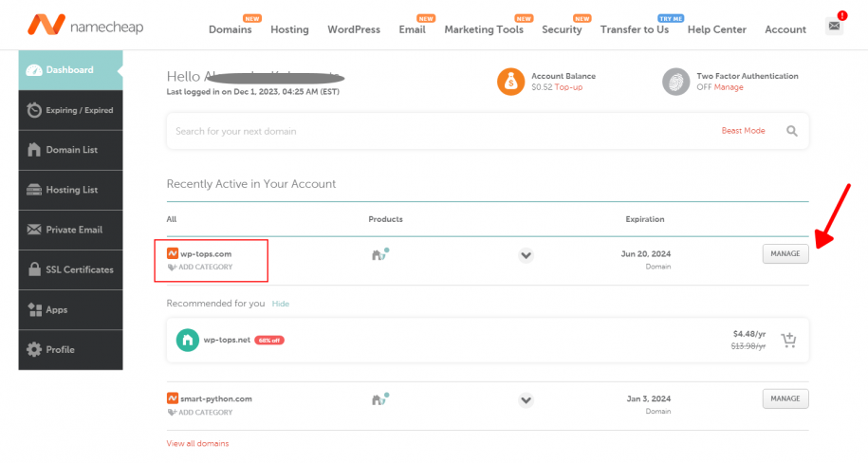Click the green house icon for wp-tops.net
868x463 pixels.
coord(188,340)
